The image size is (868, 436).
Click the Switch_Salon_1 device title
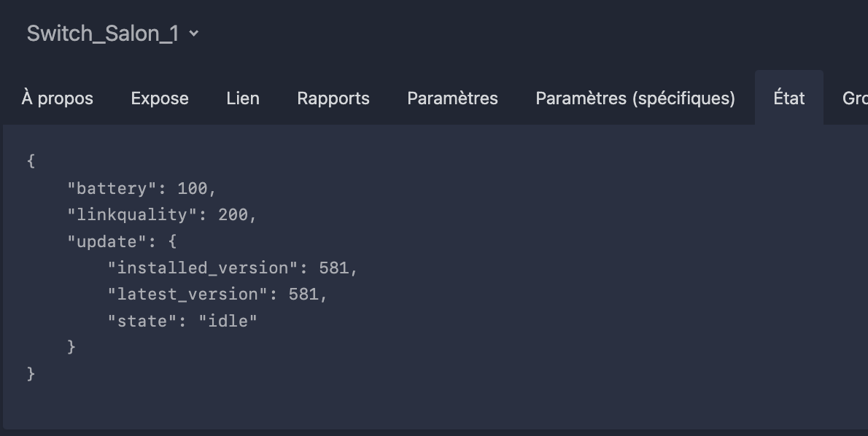[x=102, y=34]
